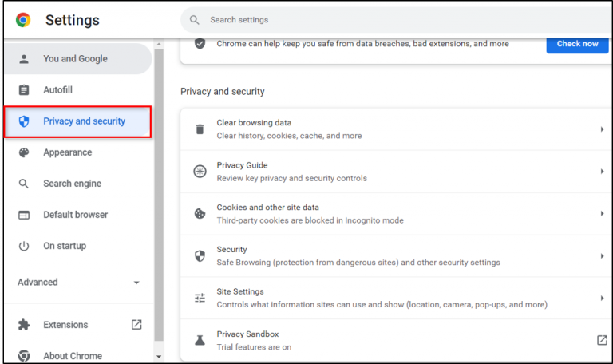Click the trash icon beside Clear browsing data
613x364 pixels.
point(200,129)
